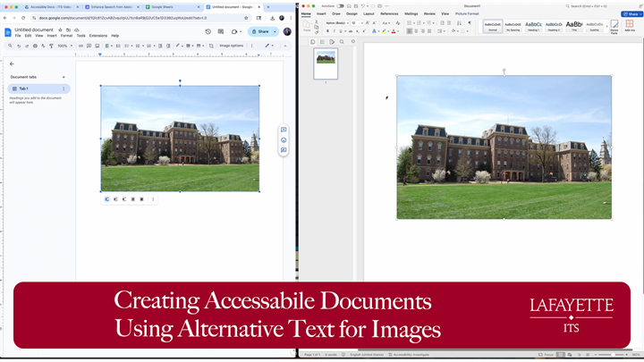Click paint format icon in Docs toolbar
This screenshot has width=644, height=362.
point(51,46)
